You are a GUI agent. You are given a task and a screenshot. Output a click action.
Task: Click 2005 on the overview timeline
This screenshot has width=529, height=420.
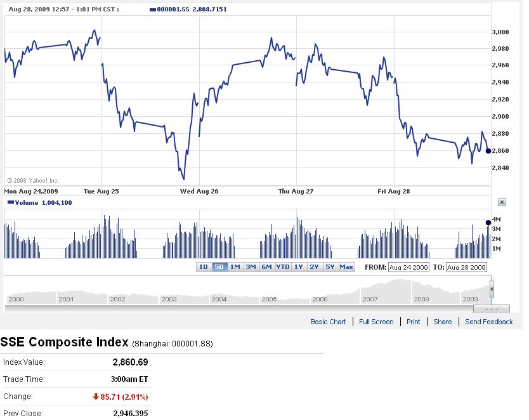pos(270,299)
